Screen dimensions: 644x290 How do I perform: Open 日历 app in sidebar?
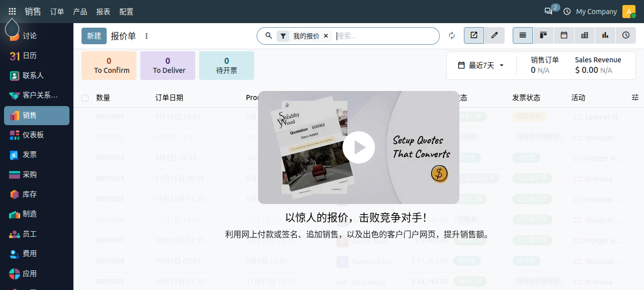37,56
